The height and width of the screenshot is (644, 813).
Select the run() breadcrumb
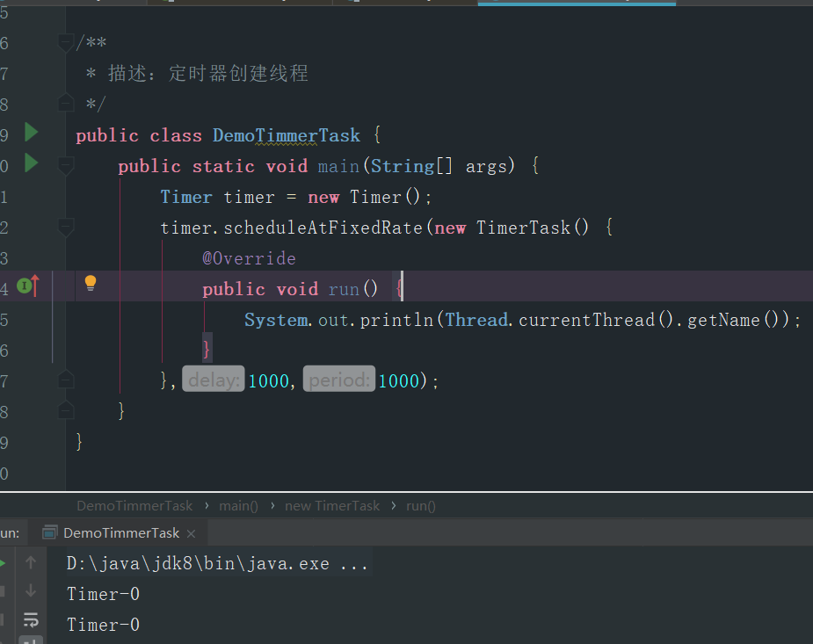click(420, 506)
